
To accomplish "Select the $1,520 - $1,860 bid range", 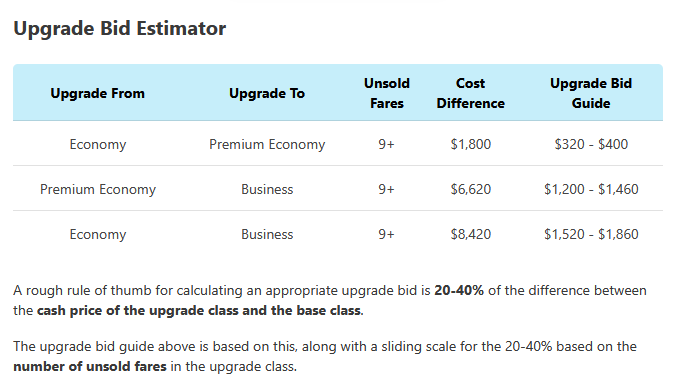I will click(x=591, y=234).
